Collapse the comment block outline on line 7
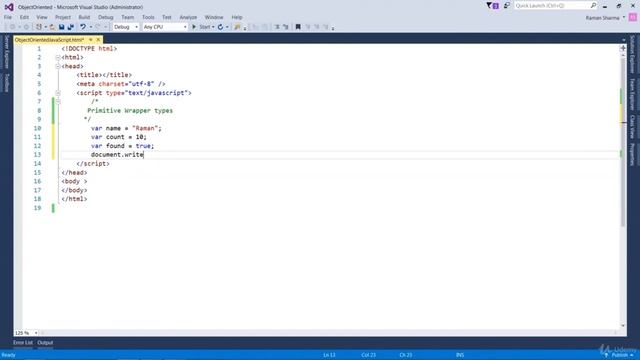The height and width of the screenshot is (360, 640). tap(58, 102)
